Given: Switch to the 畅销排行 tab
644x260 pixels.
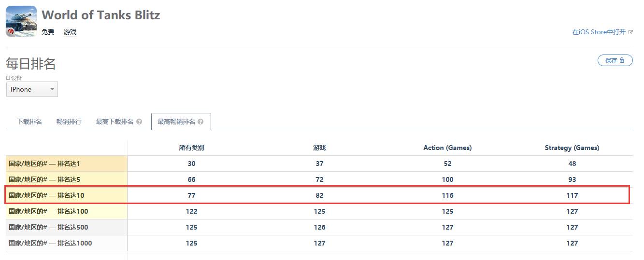Looking at the screenshot, I should point(69,122).
